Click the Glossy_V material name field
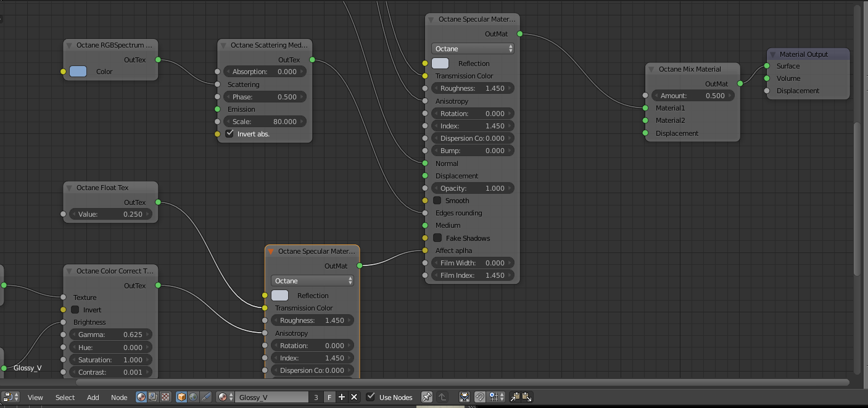This screenshot has height=408, width=868. coord(271,397)
